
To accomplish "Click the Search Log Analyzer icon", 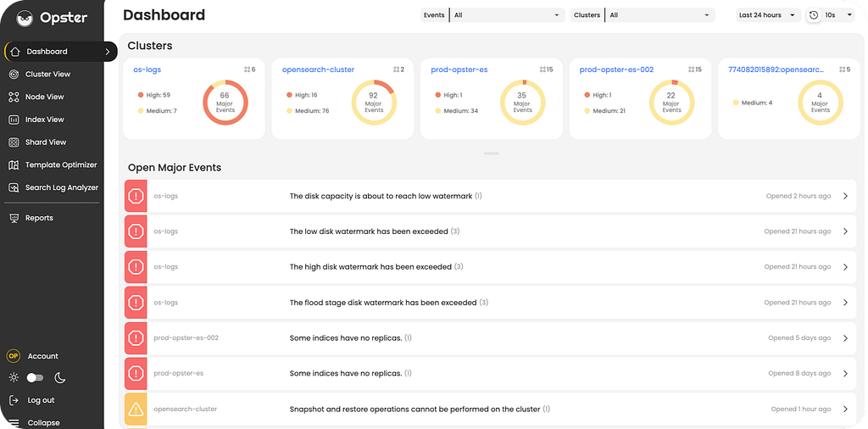I will click(14, 187).
